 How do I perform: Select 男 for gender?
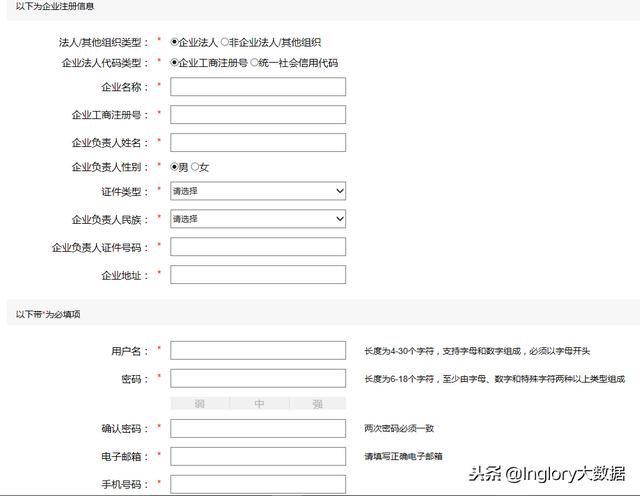174,167
